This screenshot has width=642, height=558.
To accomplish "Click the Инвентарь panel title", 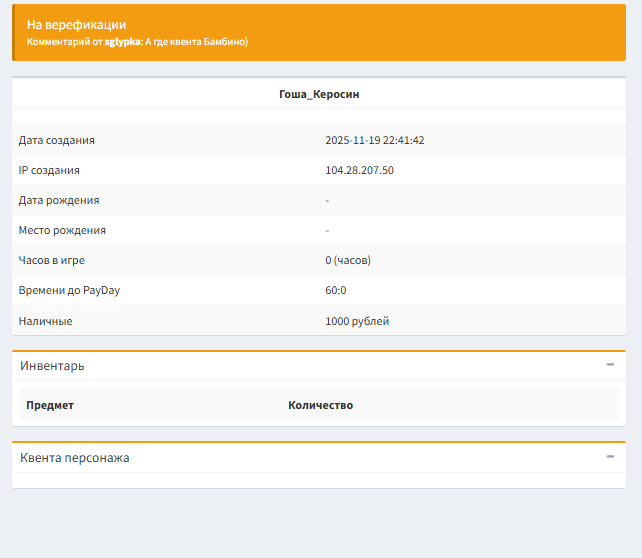I will [x=52, y=366].
